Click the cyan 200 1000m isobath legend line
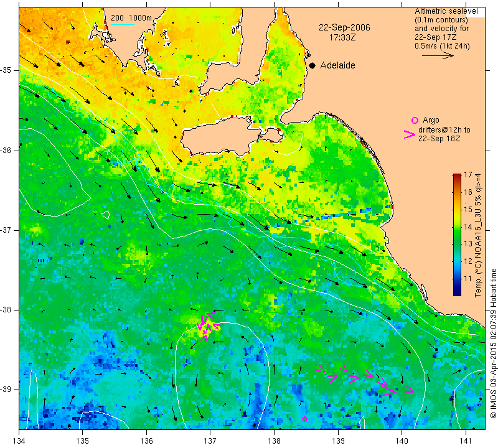Screen dimensions: 498x448 coord(123,24)
